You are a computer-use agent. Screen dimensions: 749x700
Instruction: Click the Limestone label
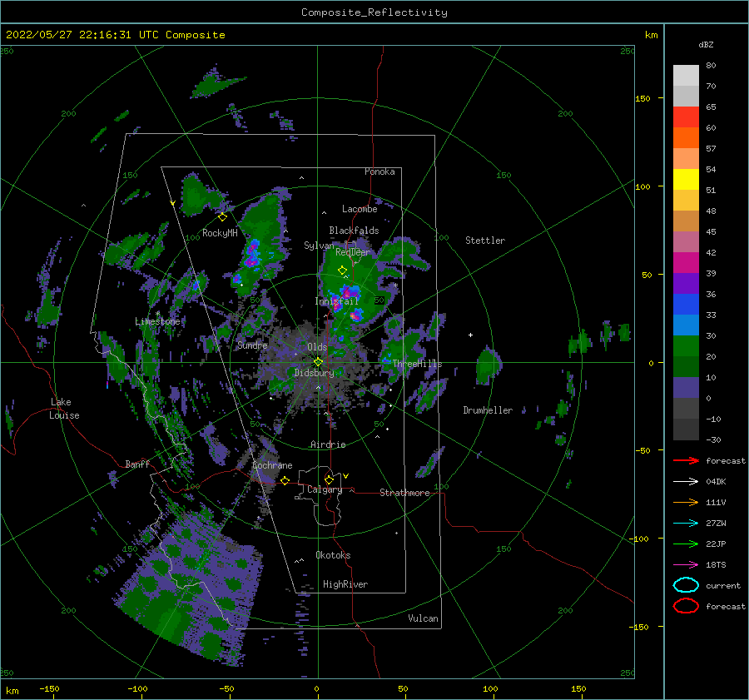[157, 321]
